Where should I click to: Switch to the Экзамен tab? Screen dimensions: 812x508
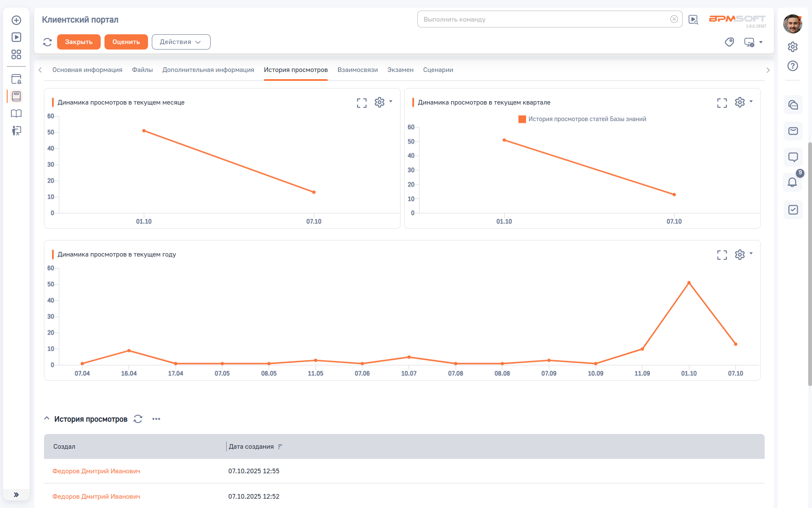tap(400, 70)
